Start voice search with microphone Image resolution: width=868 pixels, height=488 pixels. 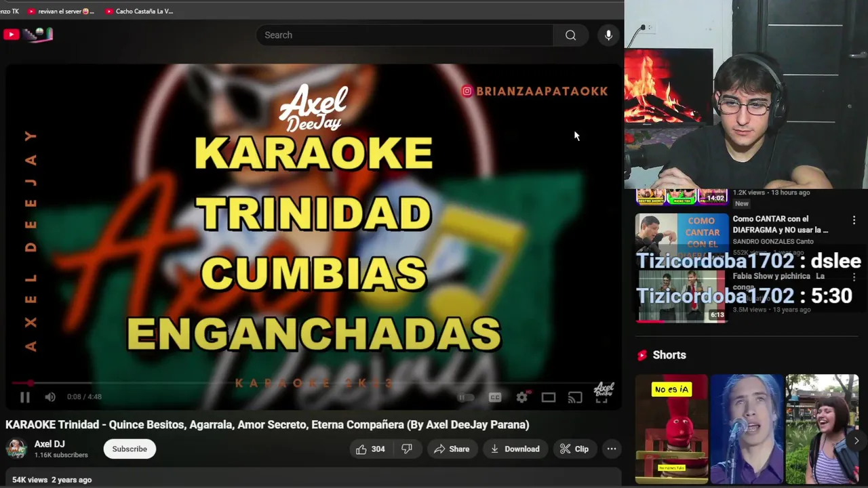(x=608, y=35)
